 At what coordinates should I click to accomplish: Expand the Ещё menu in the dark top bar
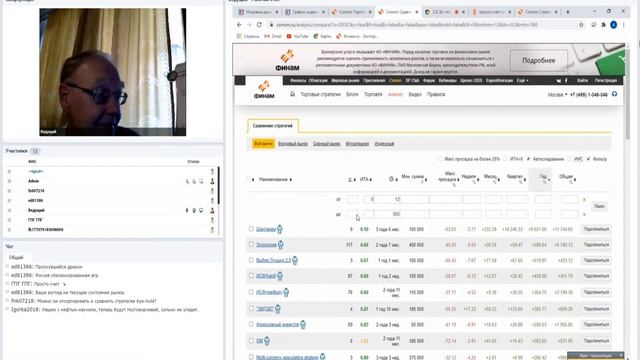click(x=522, y=80)
